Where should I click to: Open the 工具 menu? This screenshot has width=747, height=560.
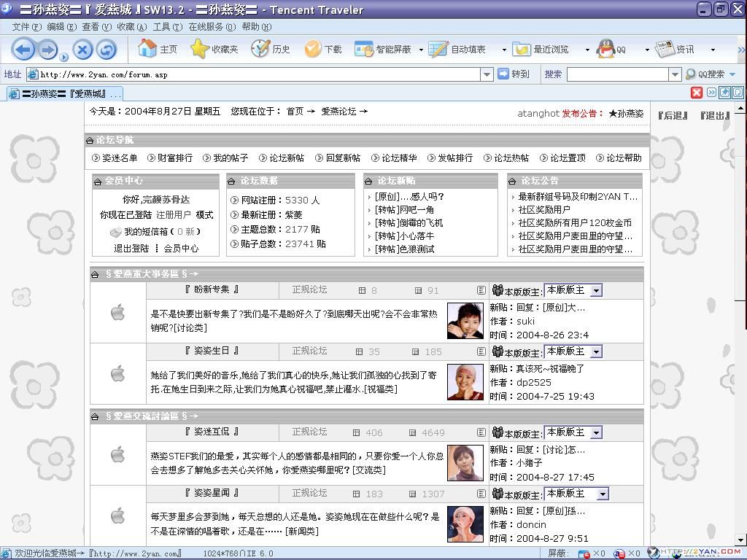[x=164, y=26]
